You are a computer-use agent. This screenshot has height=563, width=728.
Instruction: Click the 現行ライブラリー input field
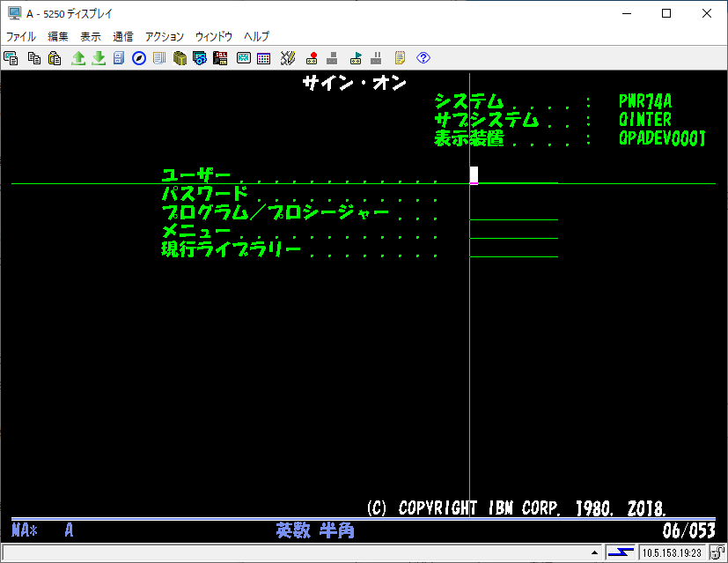513,249
